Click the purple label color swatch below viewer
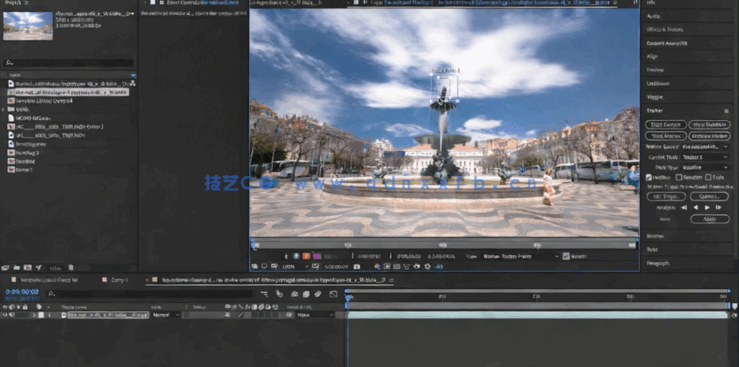Viewport: 739px width, 367px height. tap(317, 256)
